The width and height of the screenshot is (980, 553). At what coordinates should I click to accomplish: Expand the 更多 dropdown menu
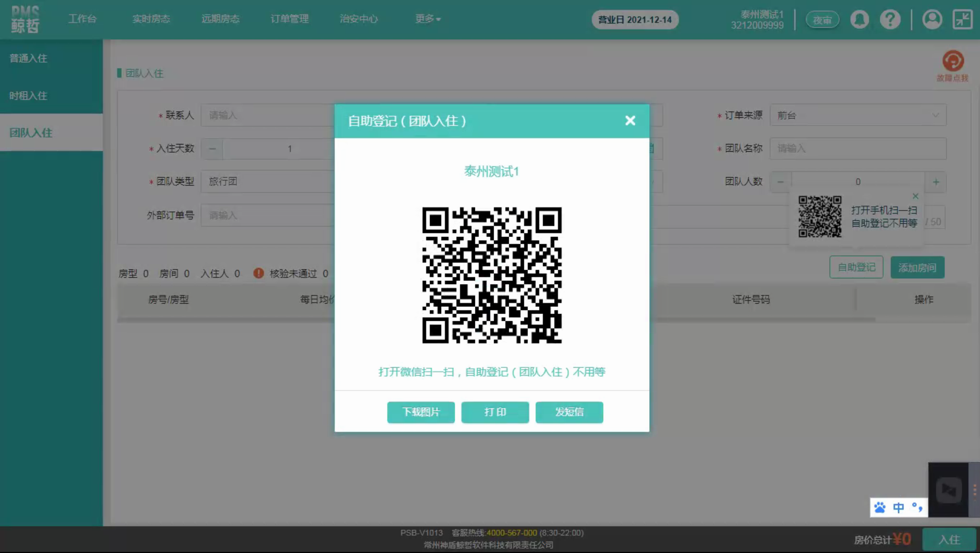(x=428, y=19)
